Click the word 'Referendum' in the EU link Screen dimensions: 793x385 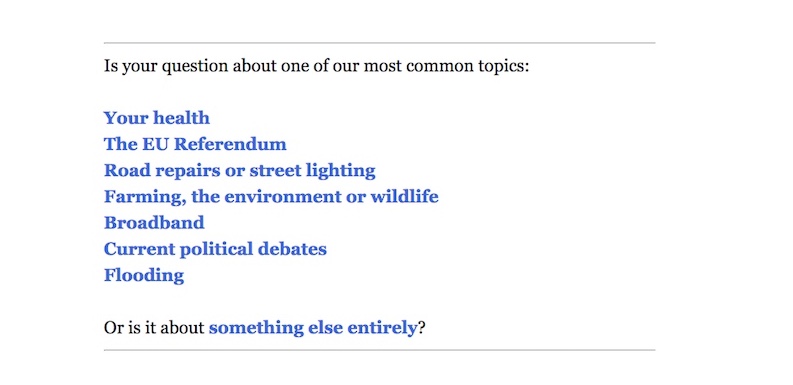pos(230,144)
